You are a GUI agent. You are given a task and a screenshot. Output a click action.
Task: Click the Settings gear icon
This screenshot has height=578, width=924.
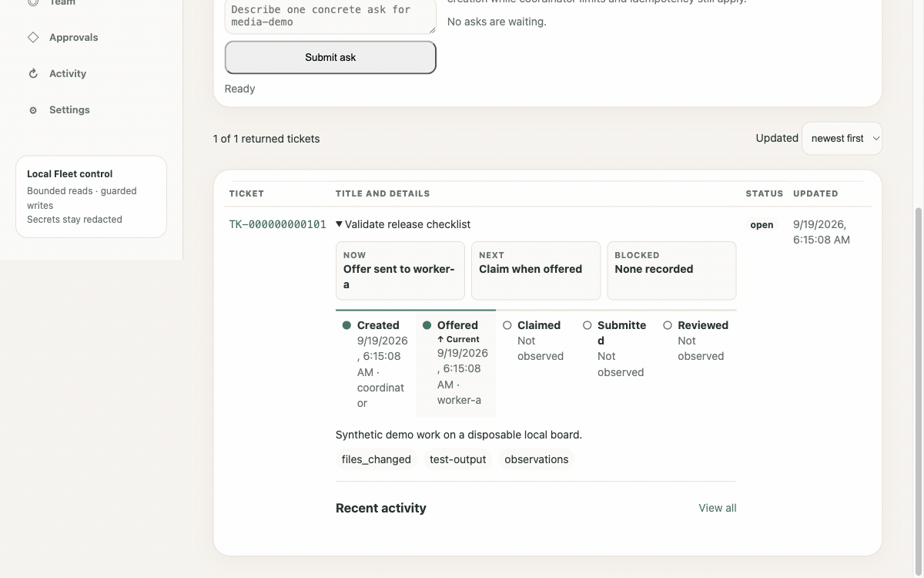point(33,110)
